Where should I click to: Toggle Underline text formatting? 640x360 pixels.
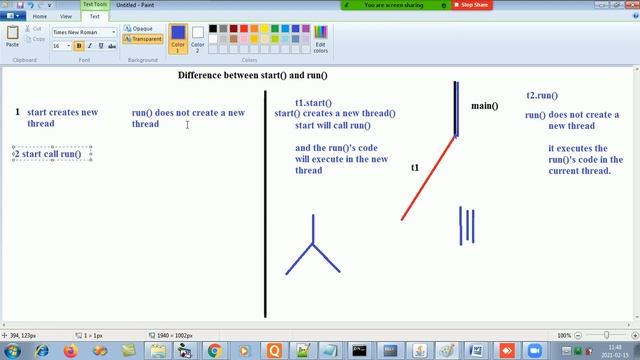coord(101,46)
